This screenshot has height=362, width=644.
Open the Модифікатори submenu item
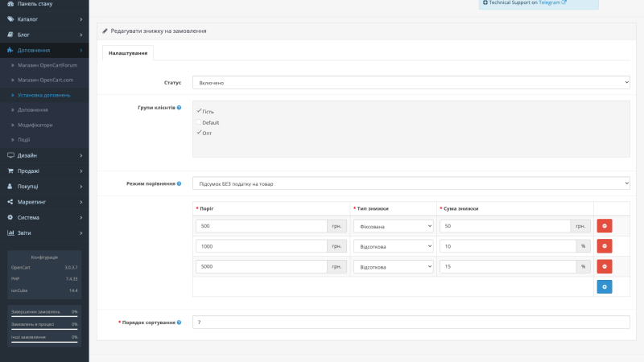pos(35,125)
